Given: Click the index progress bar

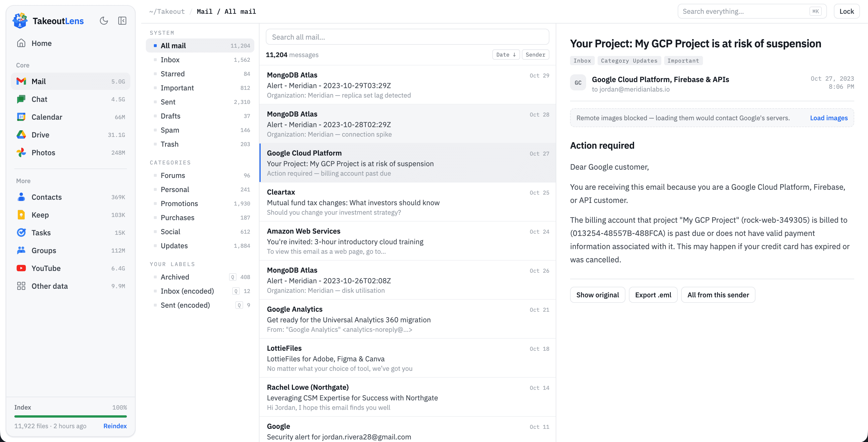Looking at the screenshot, I should click(x=70, y=416).
